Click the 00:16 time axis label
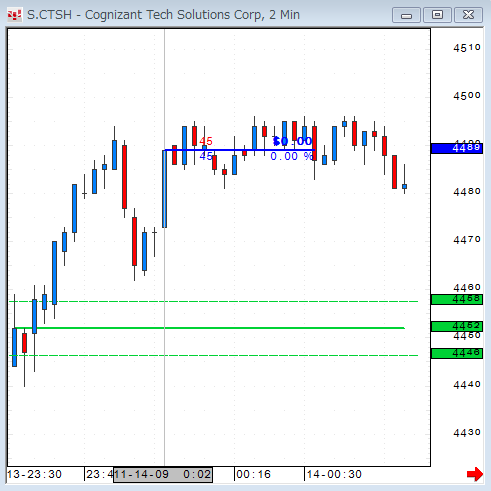 [253, 474]
